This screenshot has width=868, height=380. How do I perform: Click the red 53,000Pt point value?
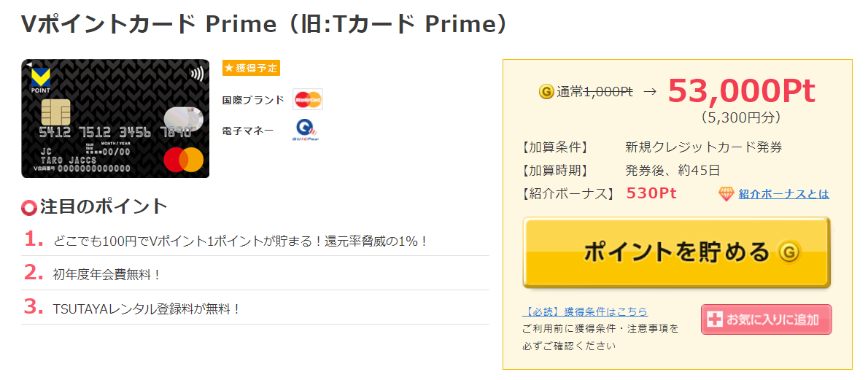(x=741, y=91)
